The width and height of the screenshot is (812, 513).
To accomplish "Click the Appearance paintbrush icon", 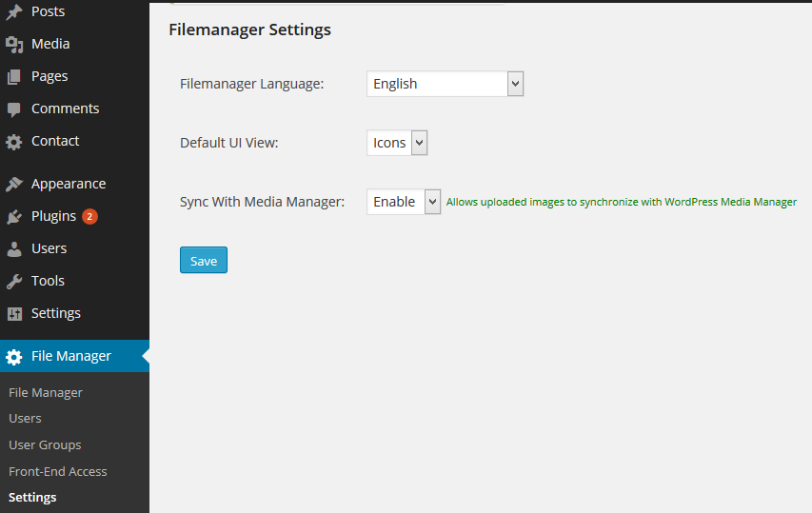I will (x=14, y=184).
